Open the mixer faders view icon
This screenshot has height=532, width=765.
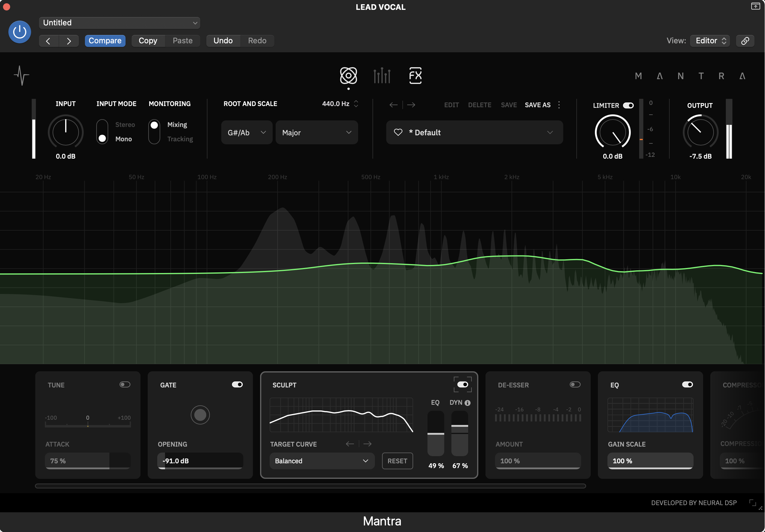pyautogui.click(x=382, y=76)
